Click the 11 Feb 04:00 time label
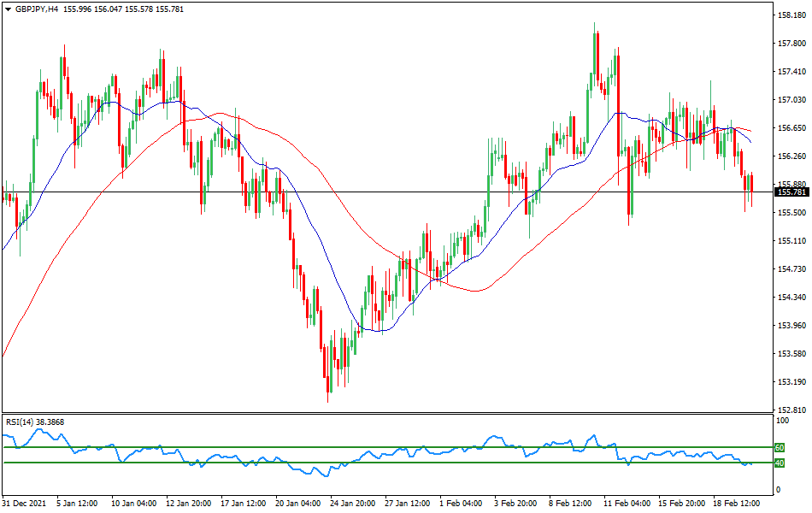 (627, 504)
